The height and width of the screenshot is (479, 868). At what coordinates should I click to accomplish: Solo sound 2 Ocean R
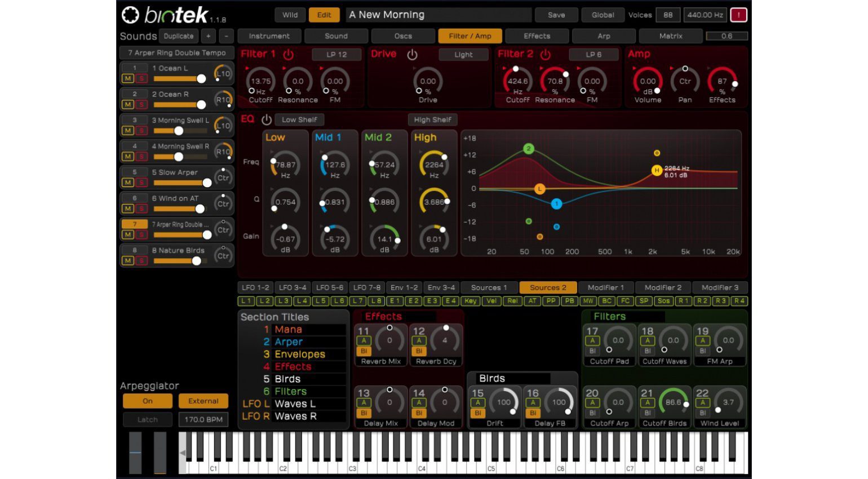click(x=141, y=104)
